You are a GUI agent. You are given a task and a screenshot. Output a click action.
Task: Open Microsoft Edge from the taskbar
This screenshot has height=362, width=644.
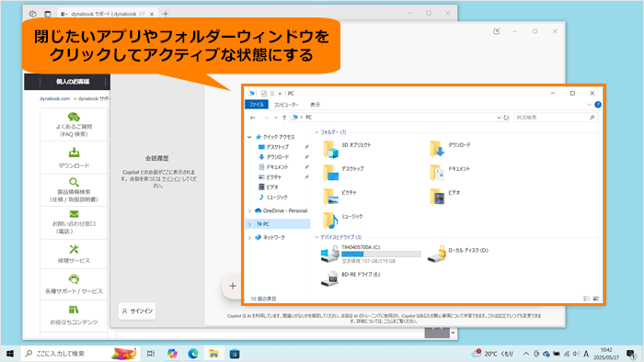(x=193, y=354)
